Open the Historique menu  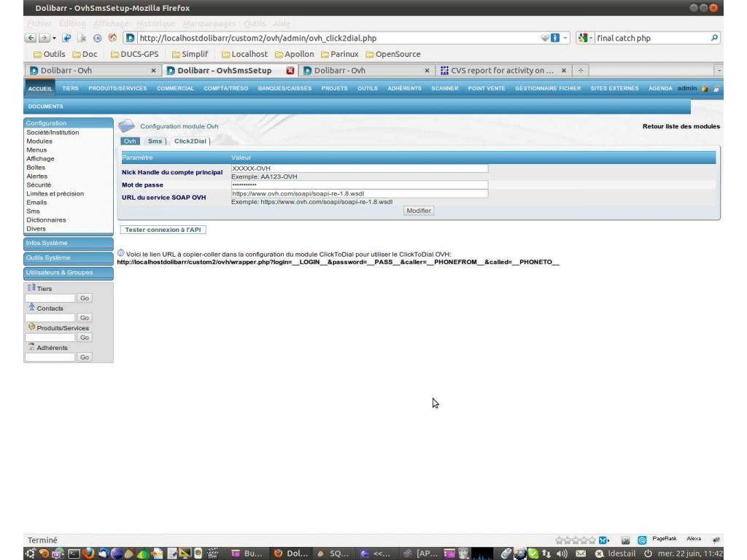pyautogui.click(x=156, y=23)
